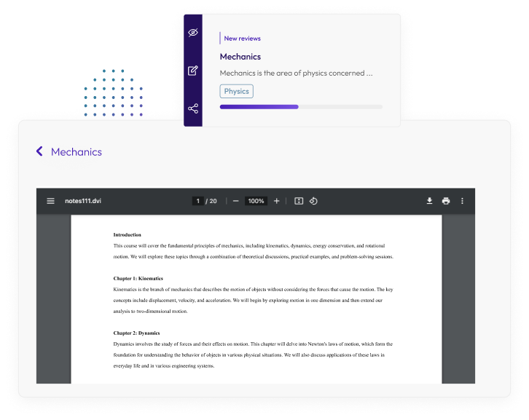Click the PDF page number field

pyautogui.click(x=197, y=201)
